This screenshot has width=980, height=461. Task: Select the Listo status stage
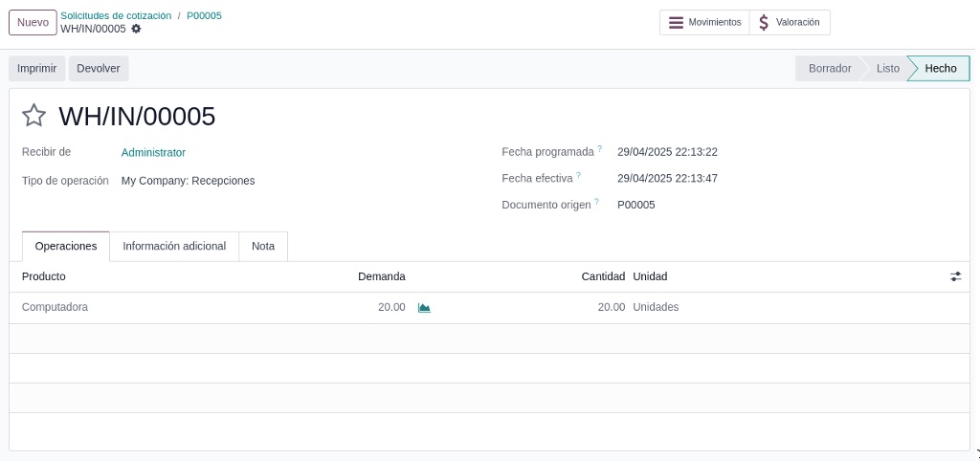tap(887, 69)
